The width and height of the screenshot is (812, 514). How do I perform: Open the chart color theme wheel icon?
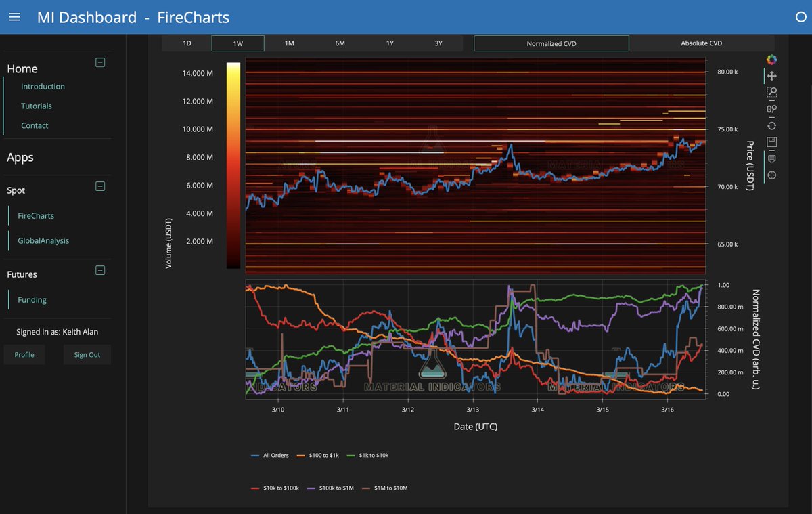pos(771,59)
